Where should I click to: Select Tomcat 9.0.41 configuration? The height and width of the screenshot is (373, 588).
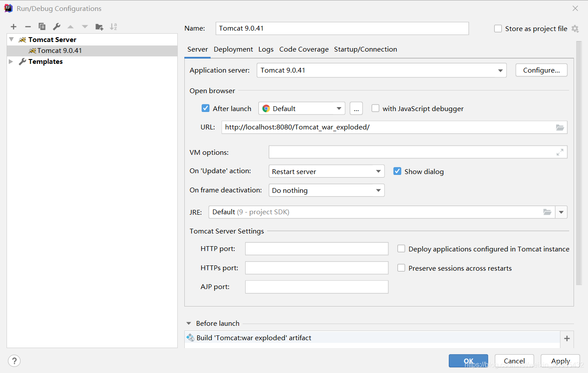point(92,51)
